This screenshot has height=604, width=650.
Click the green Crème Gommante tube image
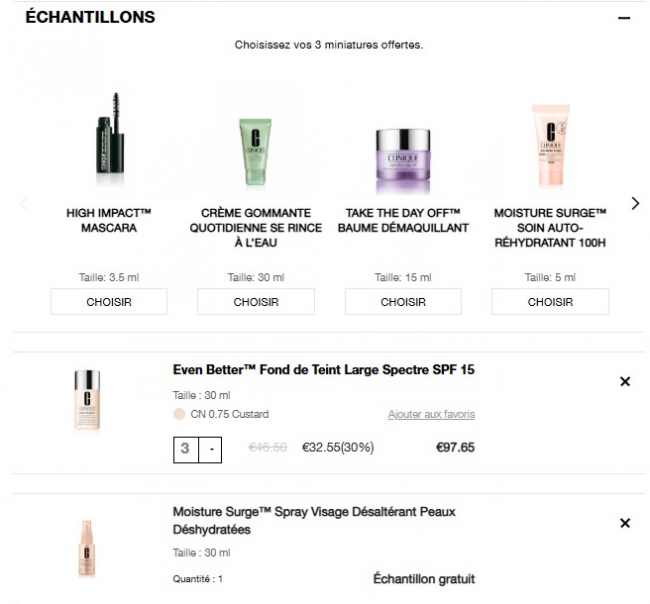(x=255, y=152)
